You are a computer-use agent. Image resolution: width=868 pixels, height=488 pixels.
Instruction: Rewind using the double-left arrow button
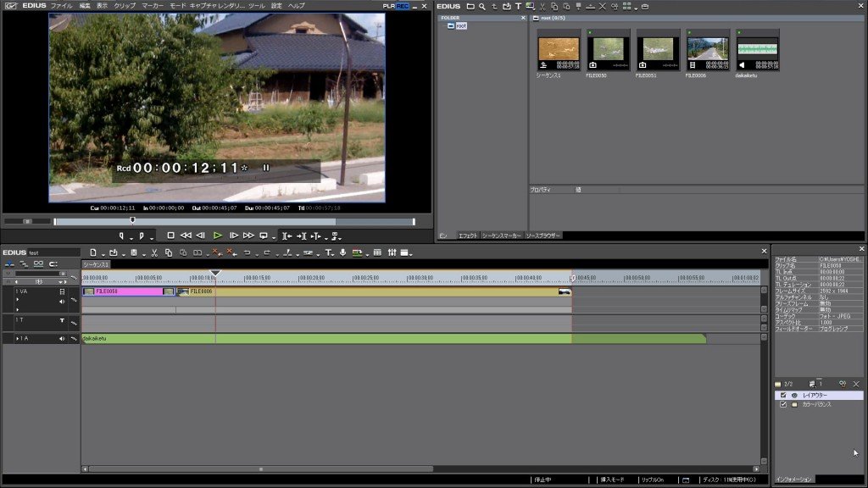point(186,236)
